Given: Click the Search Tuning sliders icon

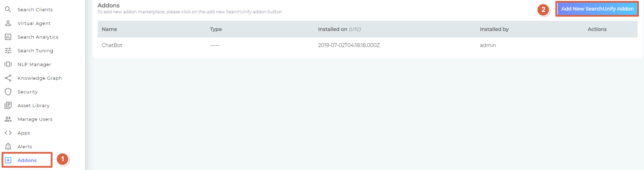Looking at the screenshot, I should click(8, 51).
